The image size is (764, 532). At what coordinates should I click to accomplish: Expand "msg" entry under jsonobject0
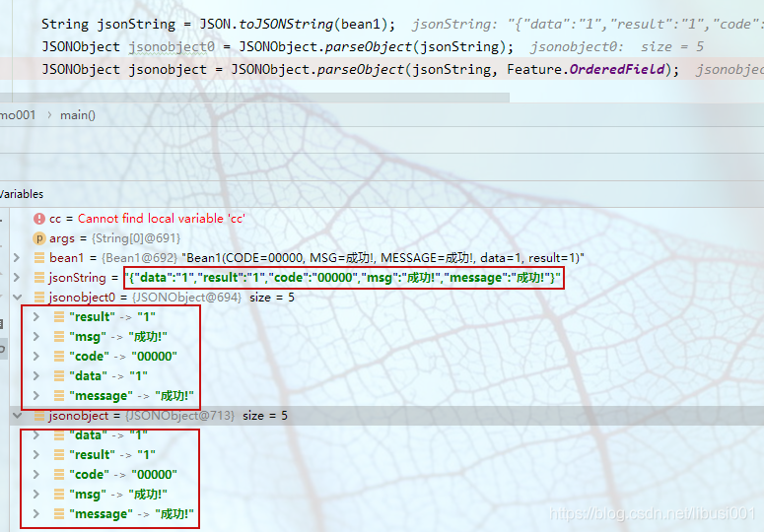(x=36, y=336)
